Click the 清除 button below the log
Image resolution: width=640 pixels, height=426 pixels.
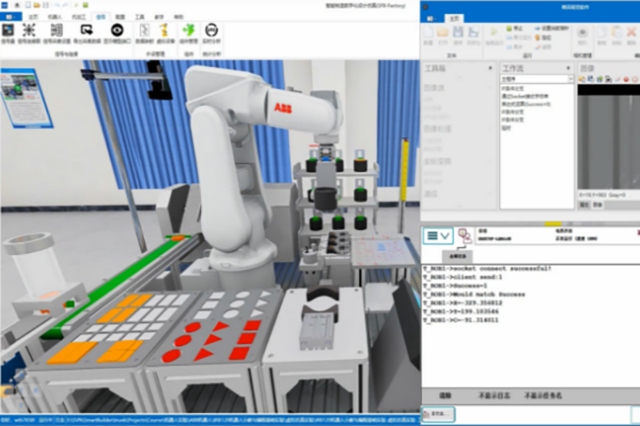pos(445,395)
